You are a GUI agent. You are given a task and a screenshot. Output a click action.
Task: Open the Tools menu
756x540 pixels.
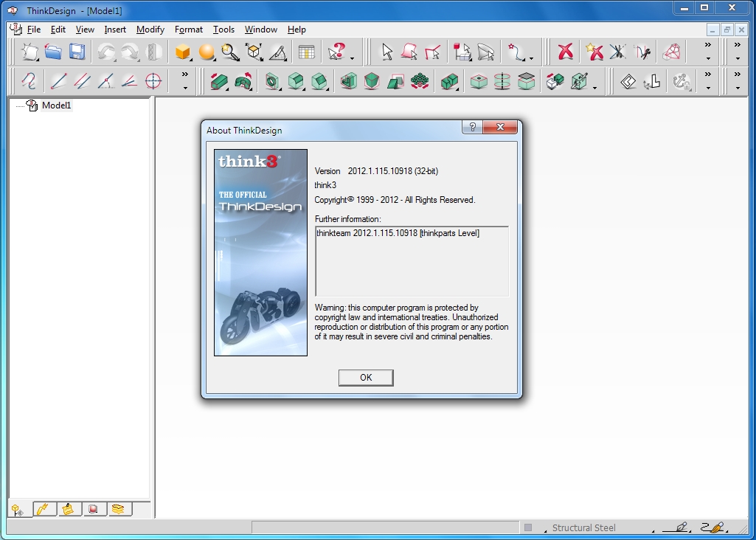[223, 30]
